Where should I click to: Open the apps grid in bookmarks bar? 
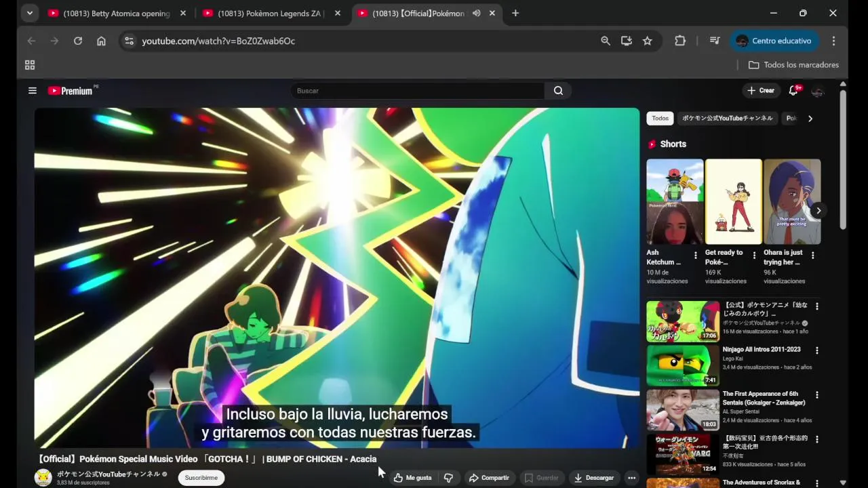(x=30, y=65)
